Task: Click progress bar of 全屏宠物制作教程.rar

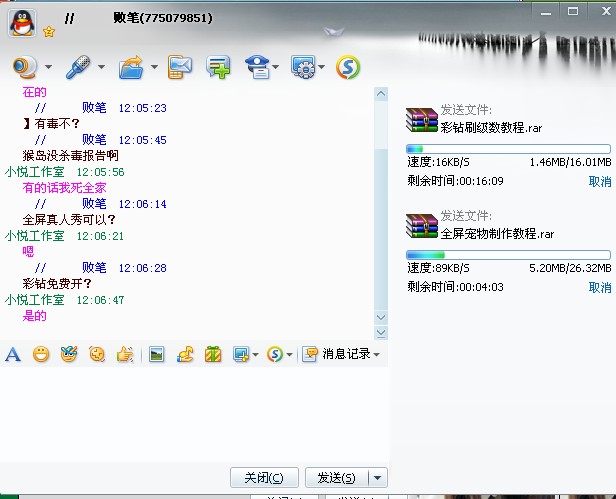Action: 508,255
